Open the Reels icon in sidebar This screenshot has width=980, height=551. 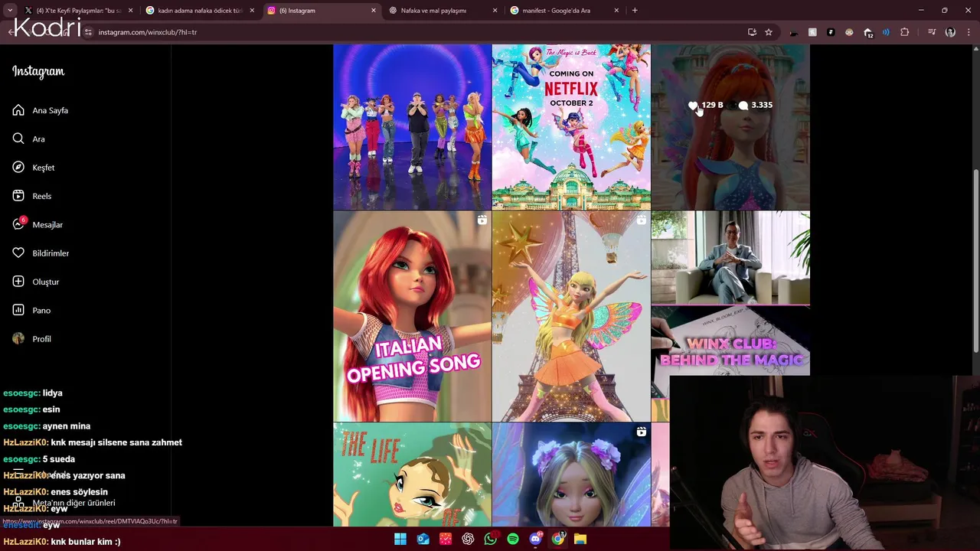(18, 196)
